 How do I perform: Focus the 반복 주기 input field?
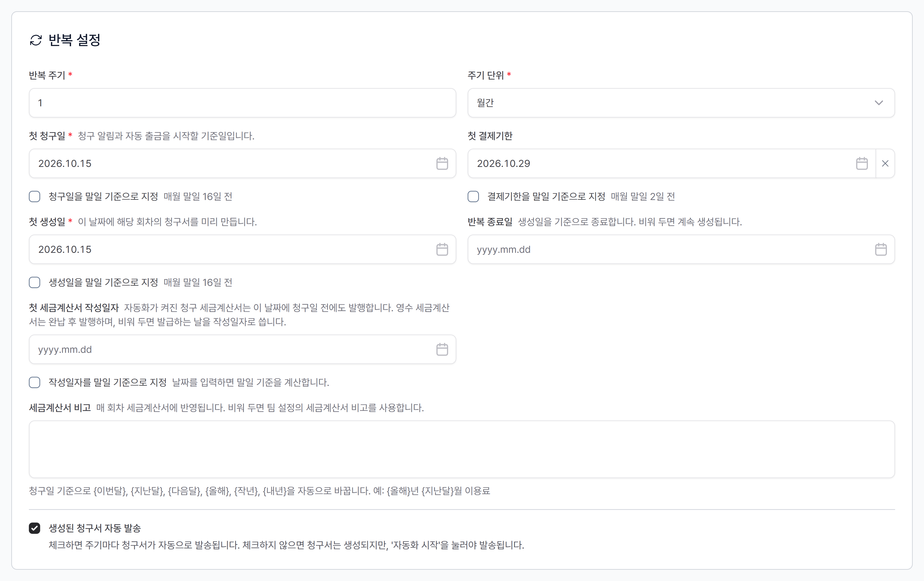(243, 103)
